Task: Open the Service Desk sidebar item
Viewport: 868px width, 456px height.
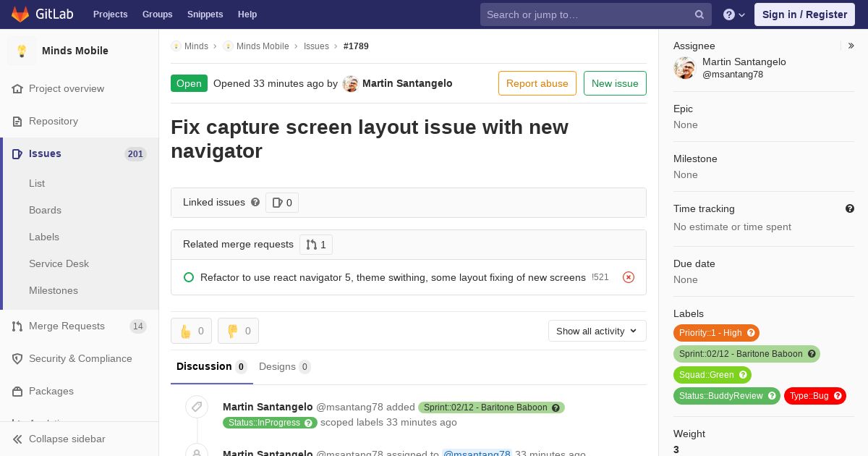Action: tap(59, 263)
